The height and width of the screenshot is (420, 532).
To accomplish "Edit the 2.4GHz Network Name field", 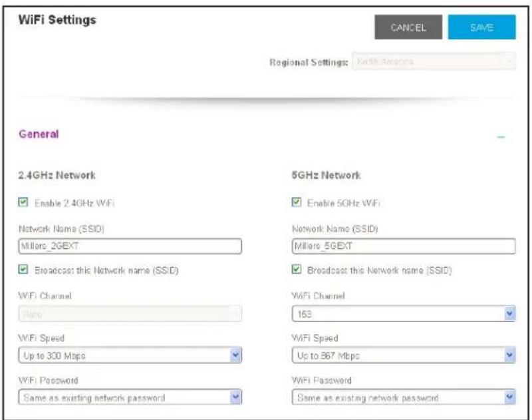I will coord(130,246).
